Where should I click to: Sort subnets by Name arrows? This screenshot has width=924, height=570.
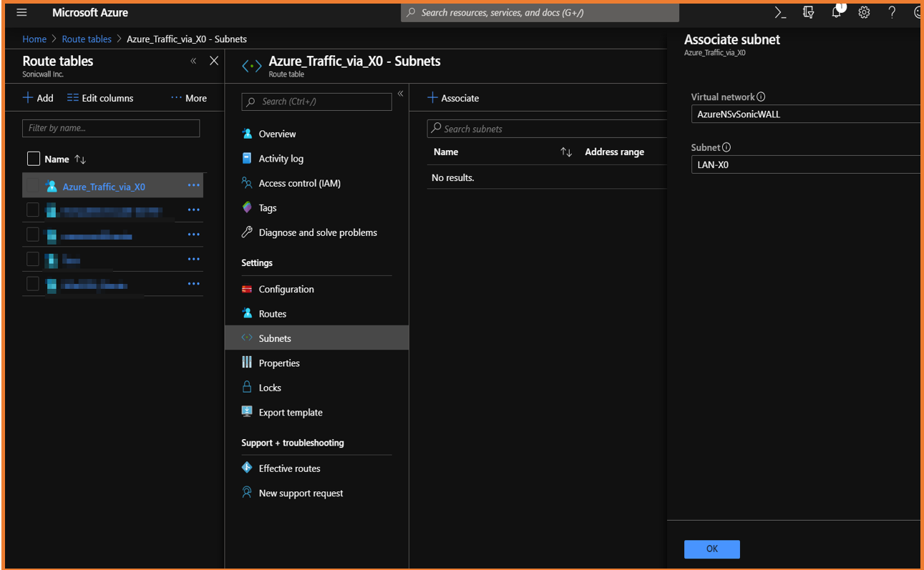(566, 152)
